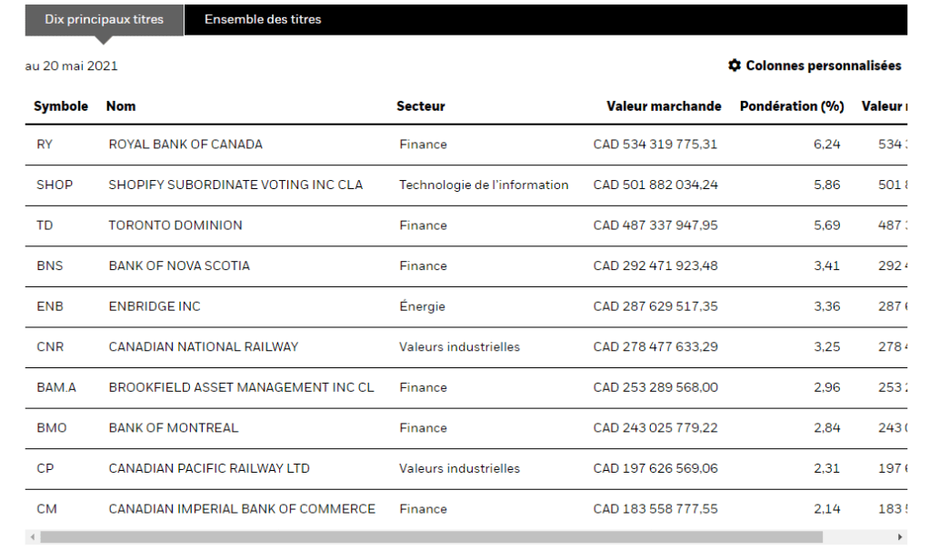The width and height of the screenshot is (930, 560).
Task: Select the Dix principaux titres tab
Action: 104,19
